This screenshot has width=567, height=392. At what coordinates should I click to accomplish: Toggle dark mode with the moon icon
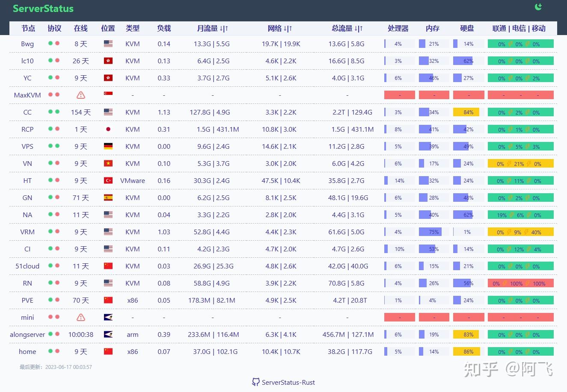(538, 7)
